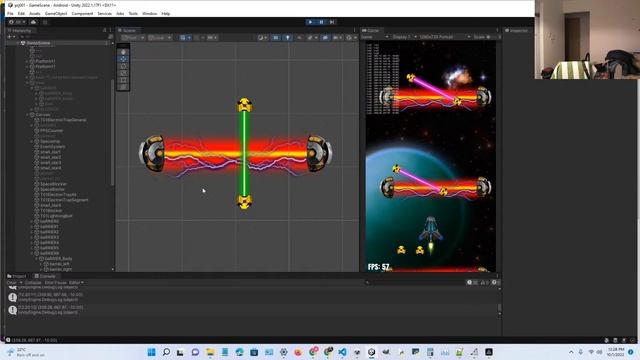This screenshot has width=640, height=360.
Task: Toggle warning messages counter in Console
Action: tap(484, 282)
